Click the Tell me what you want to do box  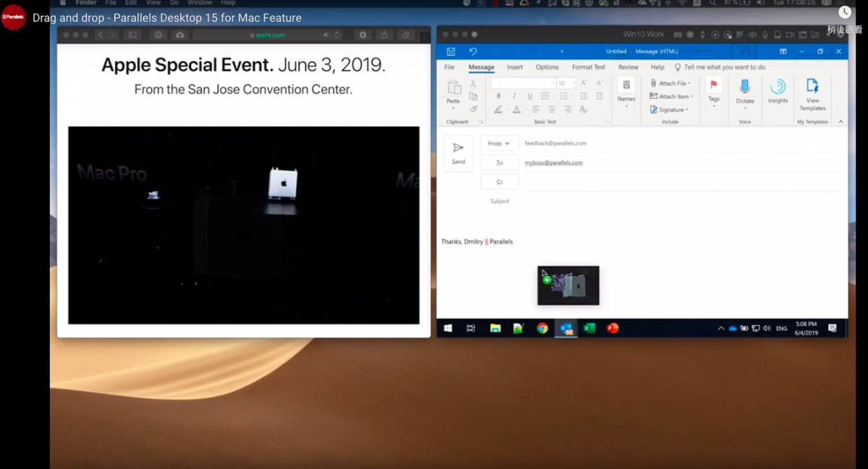725,67
